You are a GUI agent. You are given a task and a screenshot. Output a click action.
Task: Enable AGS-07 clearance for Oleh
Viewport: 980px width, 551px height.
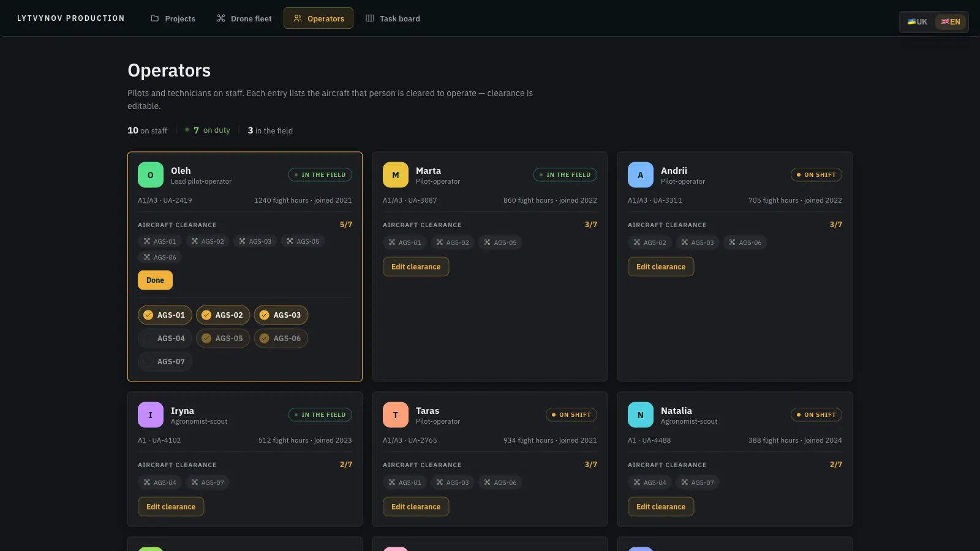pyautogui.click(x=165, y=362)
